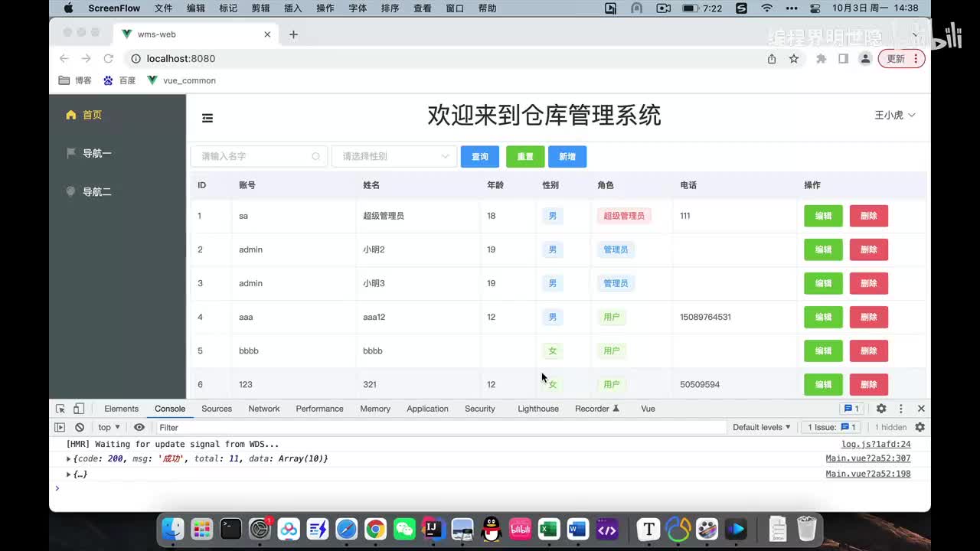The height and width of the screenshot is (551, 980).
Task: Click 新增 add button
Action: (x=567, y=156)
